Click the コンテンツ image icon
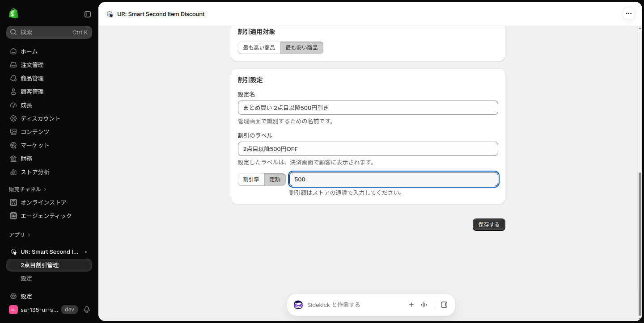The width and height of the screenshot is (644, 323). pos(13,132)
